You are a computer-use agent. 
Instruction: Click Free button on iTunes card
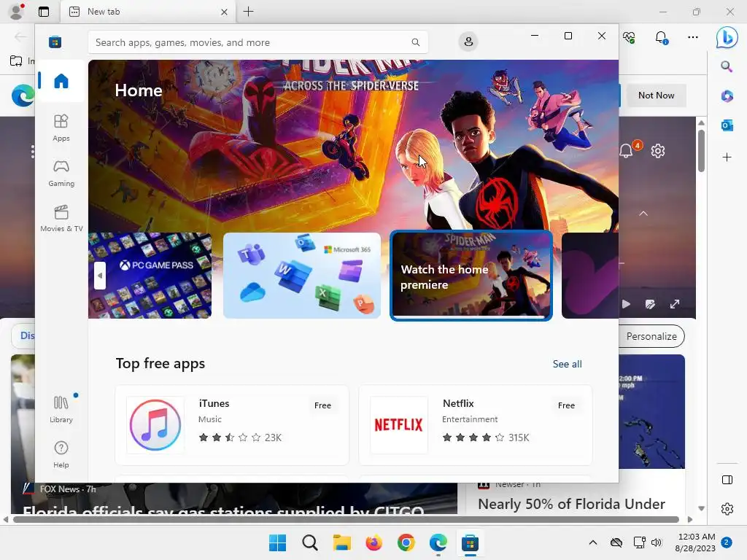[322, 405]
